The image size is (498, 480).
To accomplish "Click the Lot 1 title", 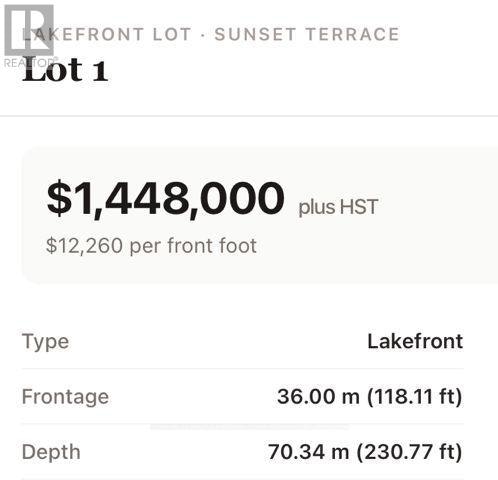I will coord(65,70).
